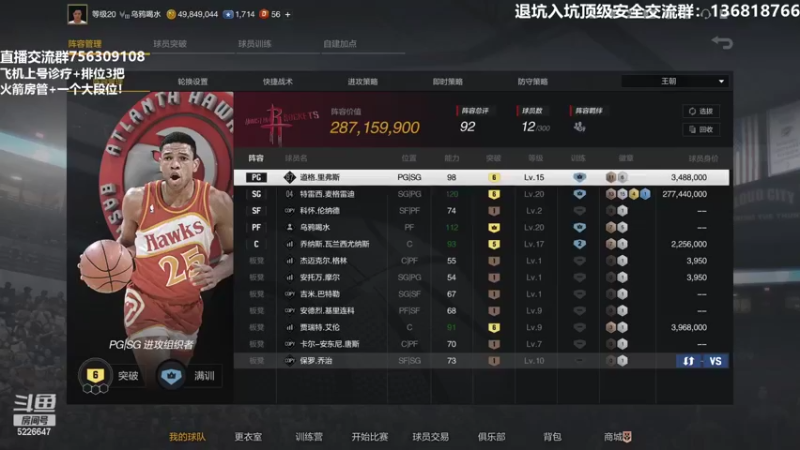800x450 pixels.
Task: Click the blue star currency icon
Action: [x=229, y=14]
